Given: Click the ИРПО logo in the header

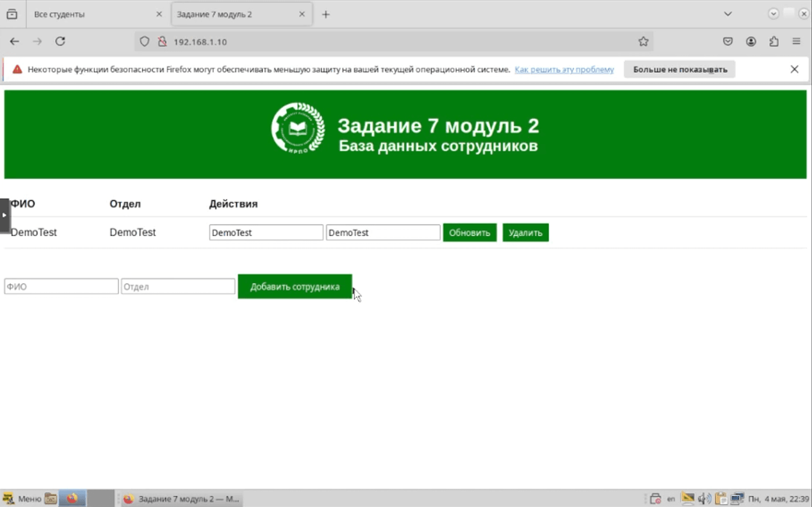Looking at the screenshot, I should coord(298,128).
